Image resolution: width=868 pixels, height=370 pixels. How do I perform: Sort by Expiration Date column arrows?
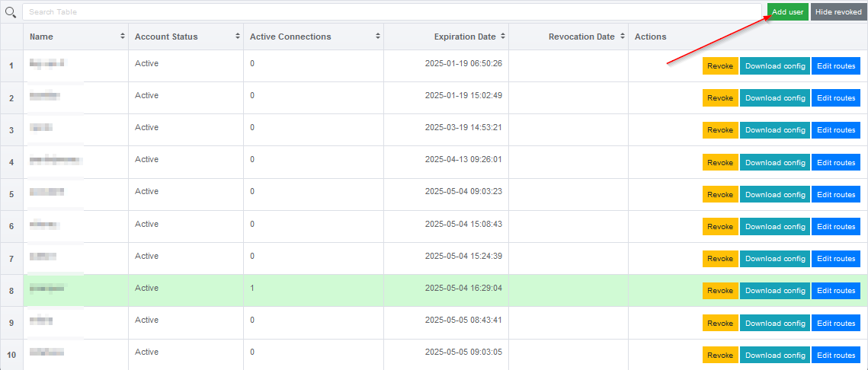(502, 37)
